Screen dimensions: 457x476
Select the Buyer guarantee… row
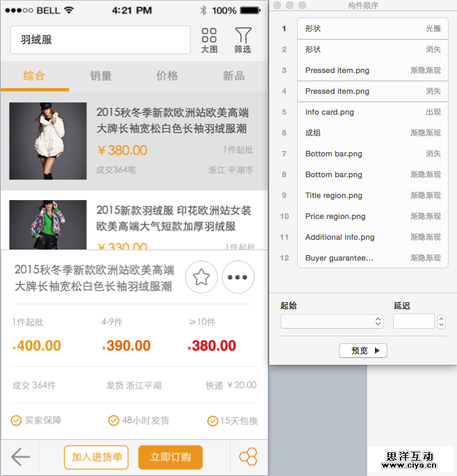click(x=373, y=258)
